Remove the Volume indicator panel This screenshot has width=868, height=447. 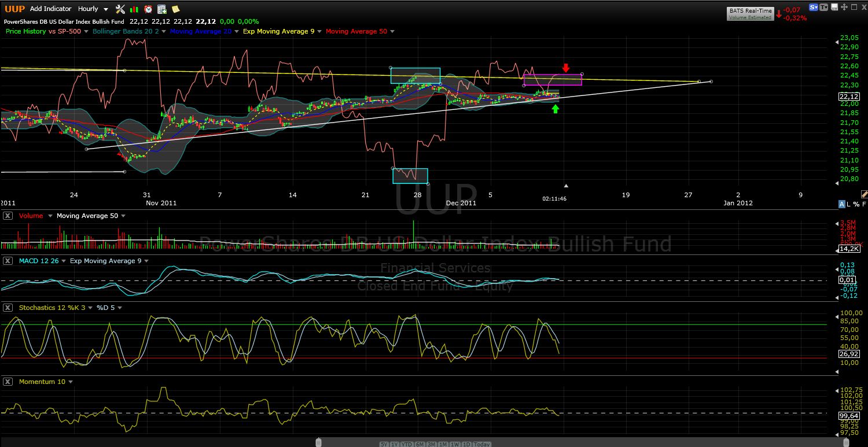(8, 216)
